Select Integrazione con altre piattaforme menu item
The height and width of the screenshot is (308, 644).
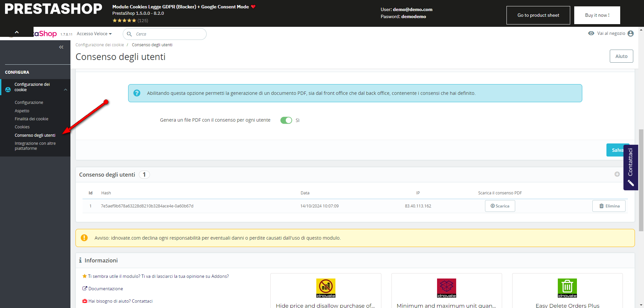click(x=35, y=146)
